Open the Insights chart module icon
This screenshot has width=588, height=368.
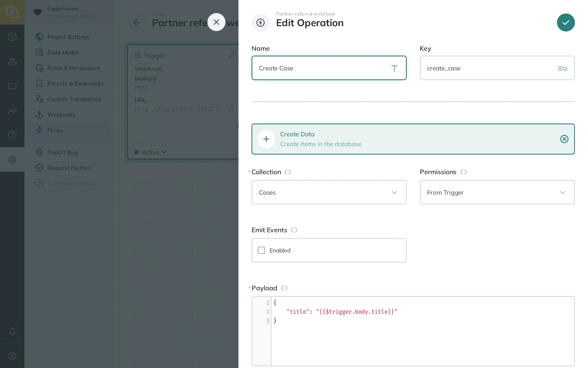[x=12, y=110]
